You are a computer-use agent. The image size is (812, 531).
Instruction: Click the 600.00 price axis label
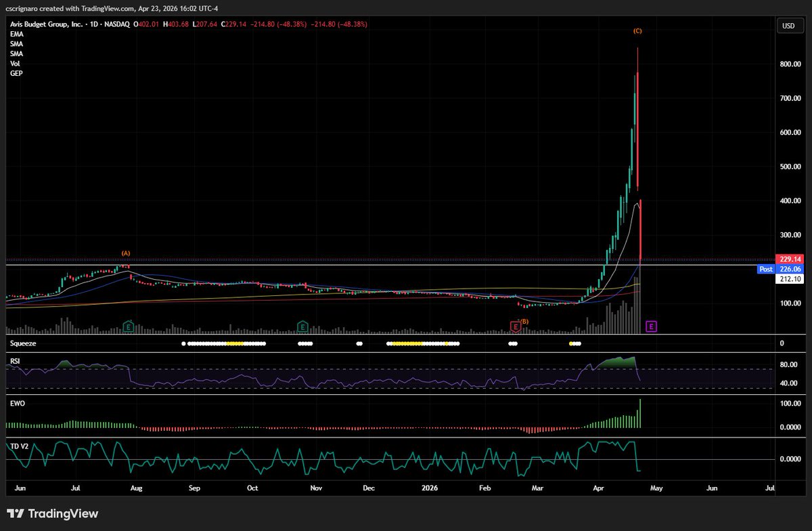coord(790,133)
